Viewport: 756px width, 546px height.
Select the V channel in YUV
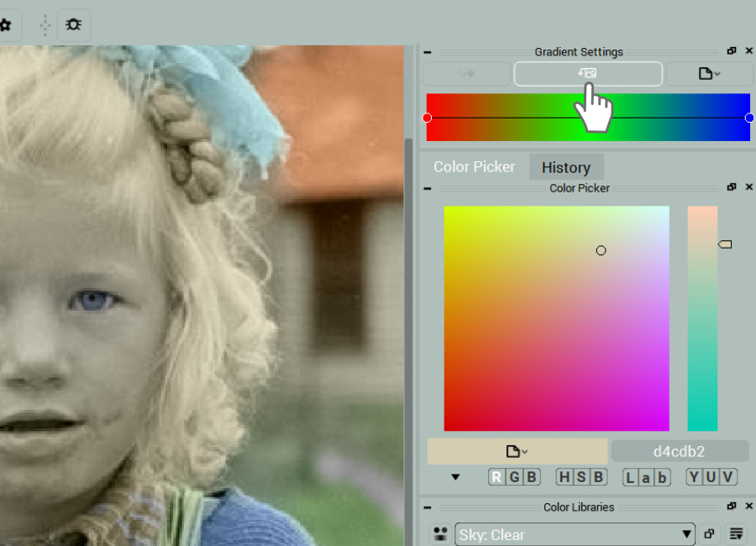728,477
